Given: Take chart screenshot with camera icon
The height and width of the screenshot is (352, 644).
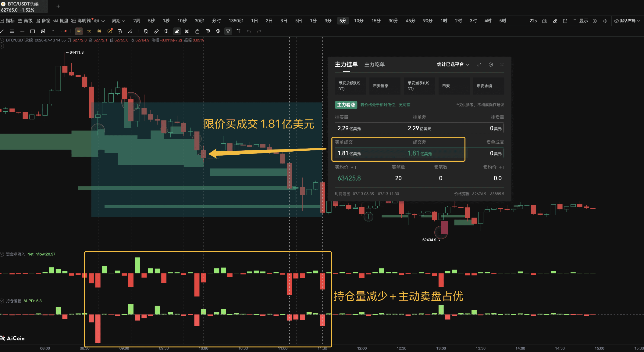Looking at the screenshot, I should click(x=545, y=21).
